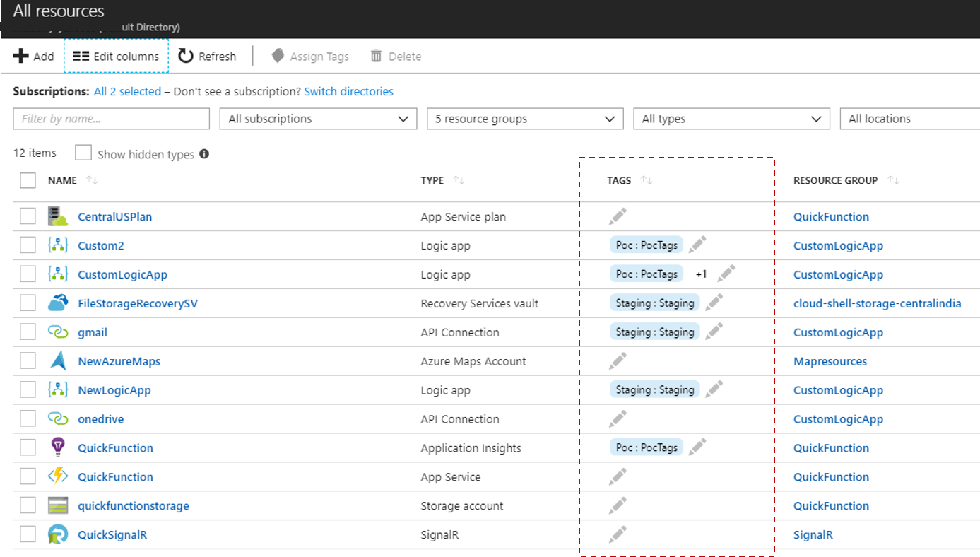Image resolution: width=980 pixels, height=557 pixels.
Task: Open the Mapresources resource group link
Action: 830,361
